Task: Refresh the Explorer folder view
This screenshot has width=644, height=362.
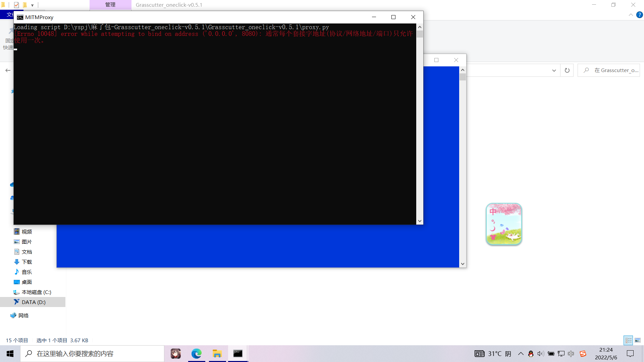Action: [x=567, y=70]
